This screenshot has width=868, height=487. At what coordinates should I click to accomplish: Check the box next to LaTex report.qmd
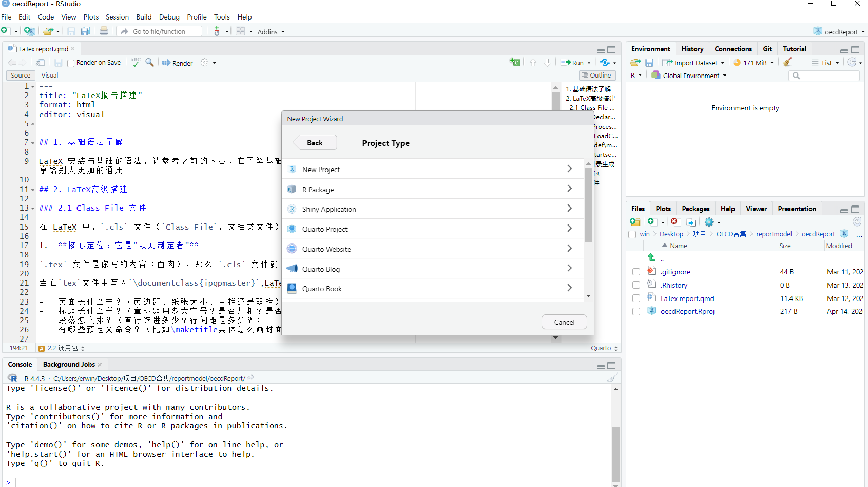[x=636, y=298]
